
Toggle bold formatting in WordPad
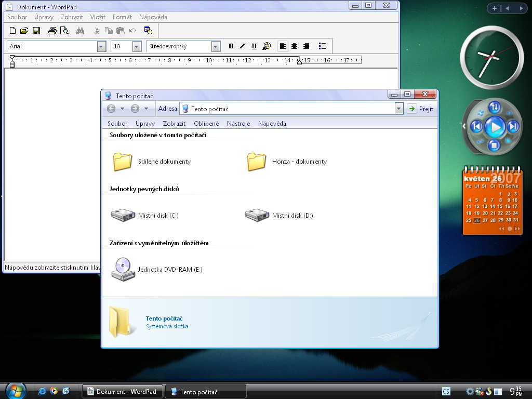(231, 46)
